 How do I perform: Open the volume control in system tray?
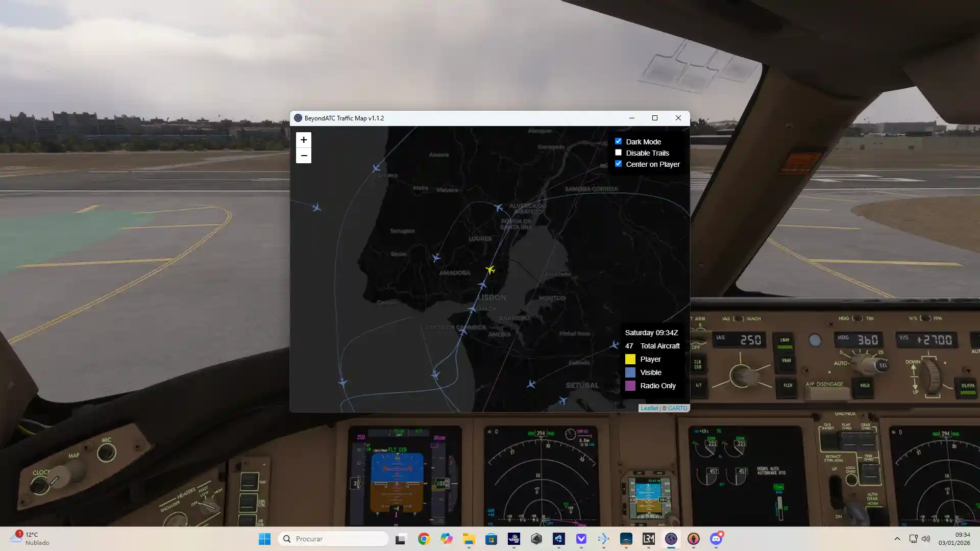926,539
